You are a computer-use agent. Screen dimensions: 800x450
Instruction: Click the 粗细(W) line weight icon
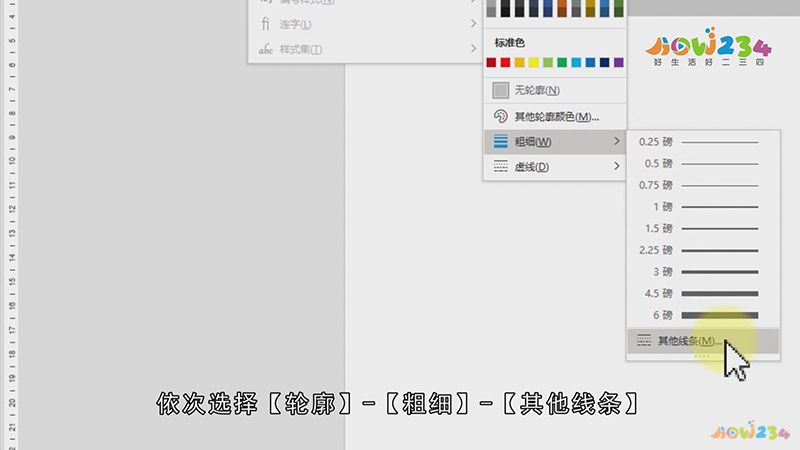coord(501,141)
